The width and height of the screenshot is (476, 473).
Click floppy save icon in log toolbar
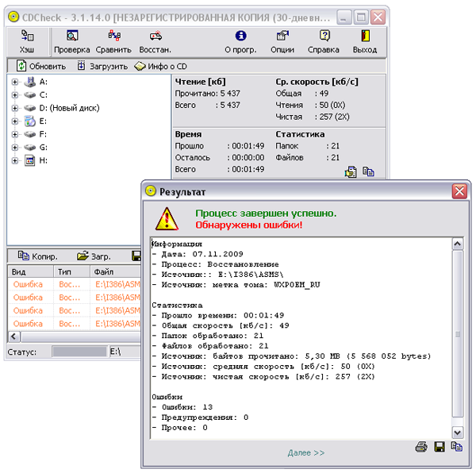click(x=136, y=256)
